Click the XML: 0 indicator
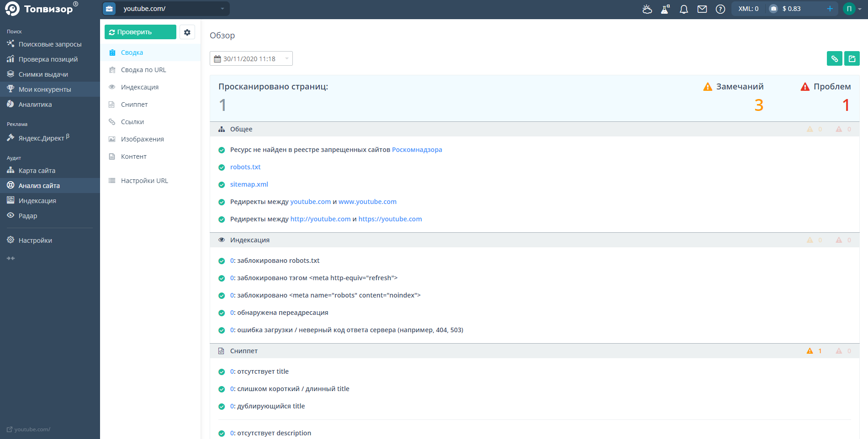The width and height of the screenshot is (868, 439). 748,9
